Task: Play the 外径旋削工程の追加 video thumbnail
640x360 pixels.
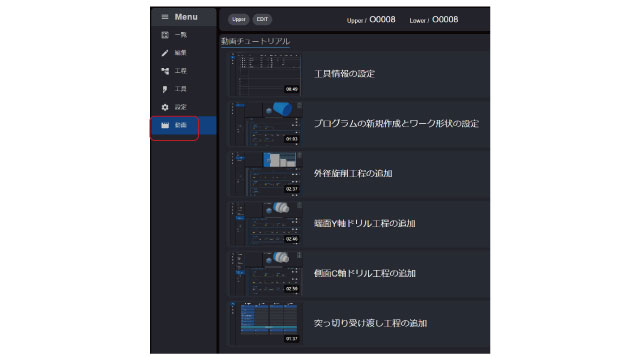Action: pos(266,174)
